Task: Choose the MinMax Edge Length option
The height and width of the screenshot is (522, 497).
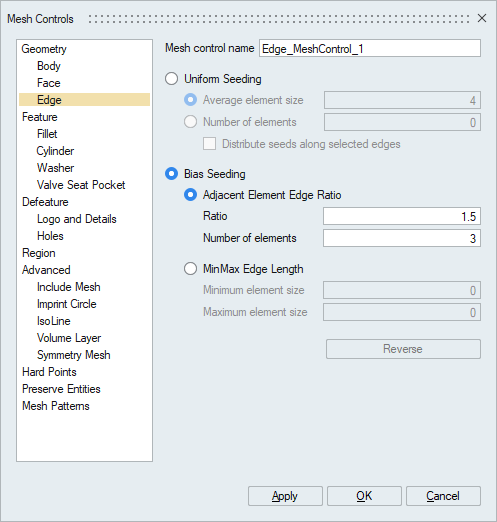Action: (x=190, y=269)
